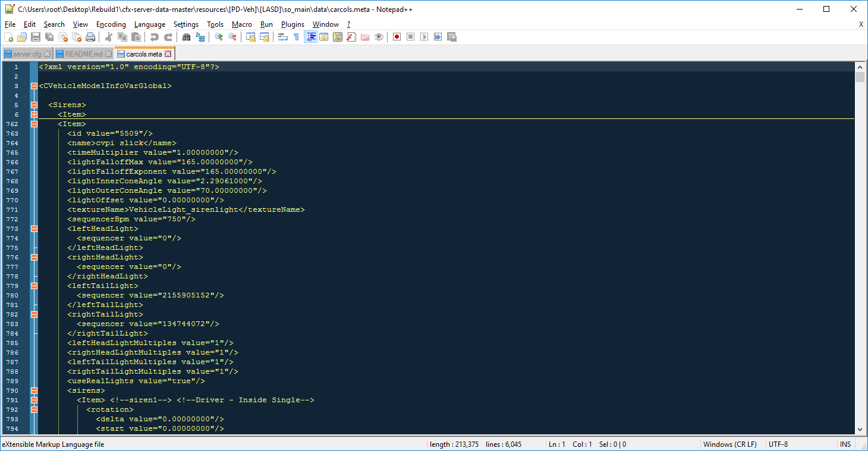Collapse the rightTailLight fold on line 782
This screenshot has height=451, width=868.
coord(34,314)
